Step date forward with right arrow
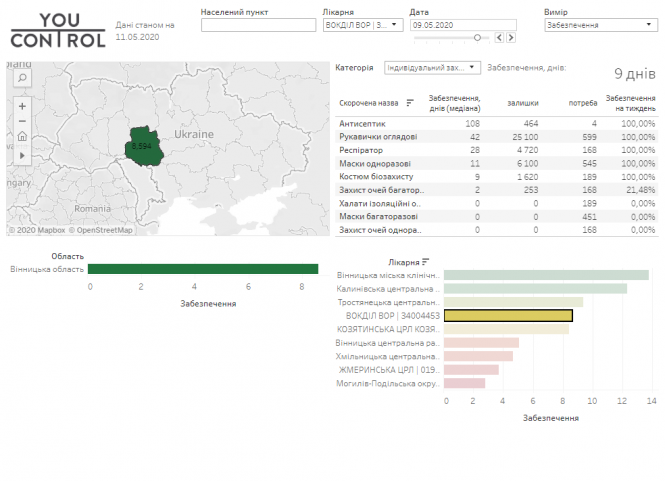Viewport: 665px width, 481px height. 511,38
